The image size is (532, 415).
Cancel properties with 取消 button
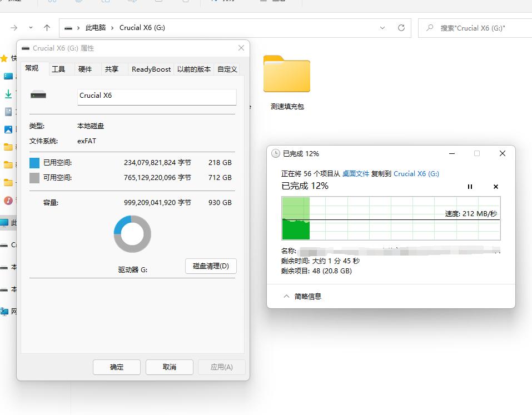coord(170,367)
